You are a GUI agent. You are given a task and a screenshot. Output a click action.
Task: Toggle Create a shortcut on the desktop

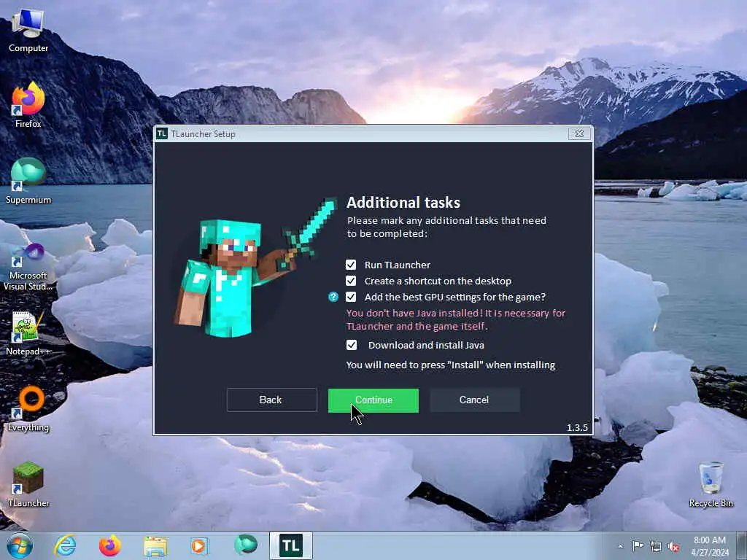click(351, 281)
